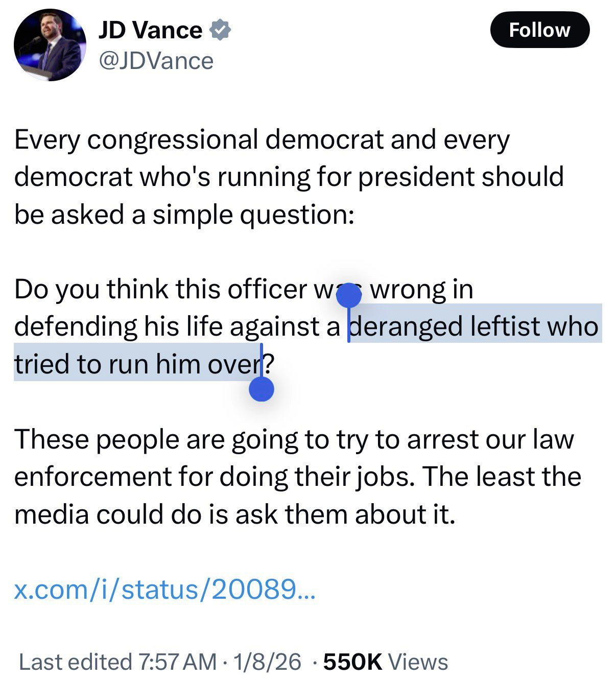Click the 1/8/26 post date
This screenshot has width=616, height=681.
(267, 662)
